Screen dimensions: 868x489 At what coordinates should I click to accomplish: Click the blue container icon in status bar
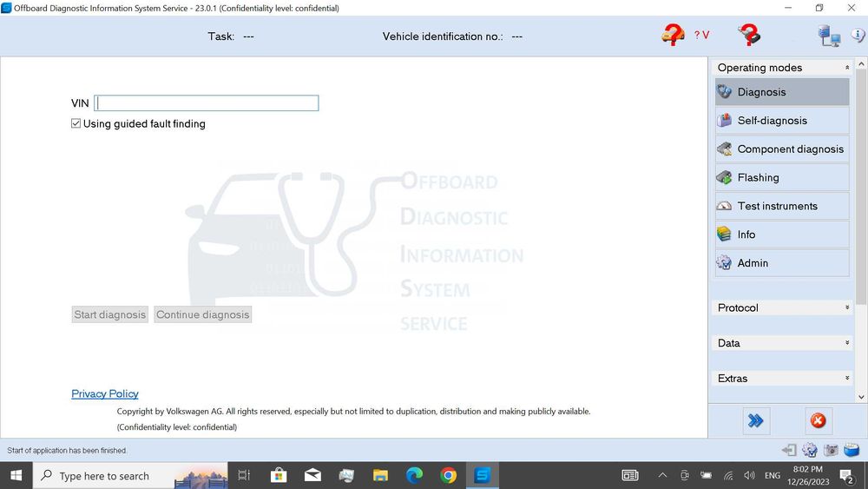click(852, 450)
